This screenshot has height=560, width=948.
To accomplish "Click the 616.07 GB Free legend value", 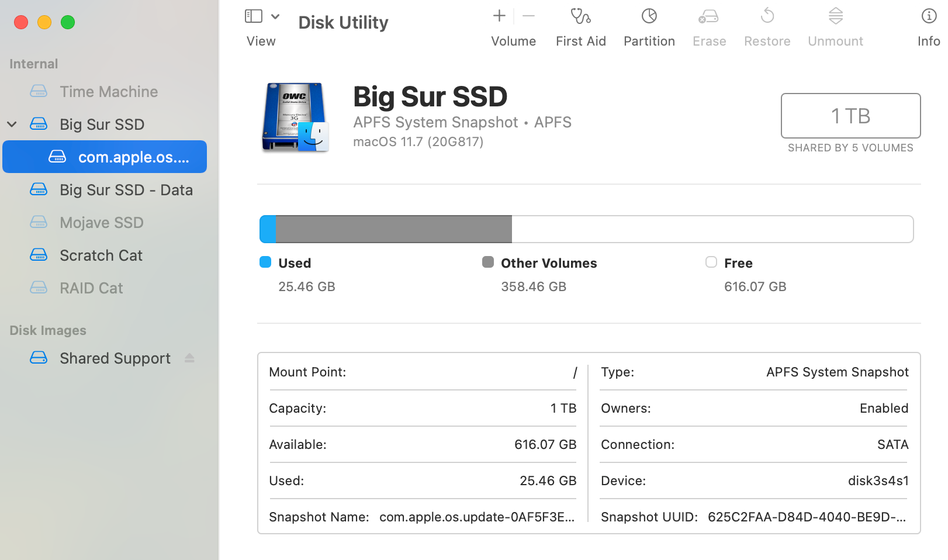I will [x=755, y=287].
